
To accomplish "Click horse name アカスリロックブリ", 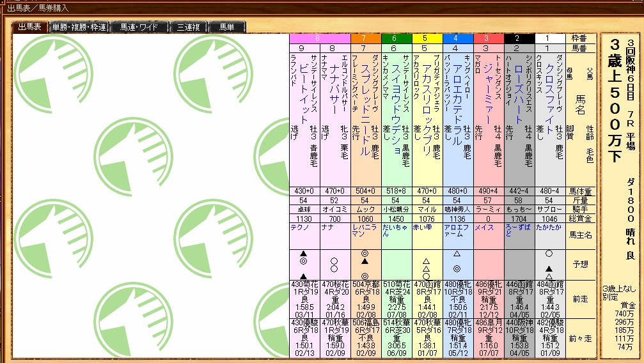I will coord(427,110).
